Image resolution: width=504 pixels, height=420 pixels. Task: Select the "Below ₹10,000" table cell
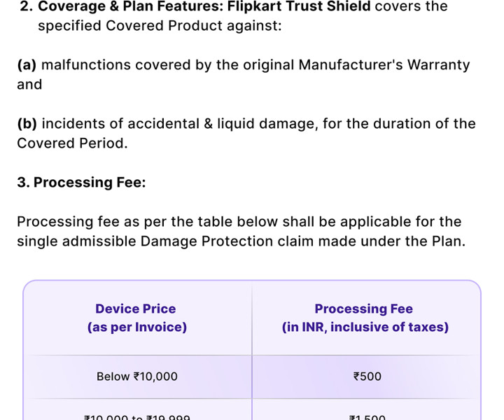[137, 377]
